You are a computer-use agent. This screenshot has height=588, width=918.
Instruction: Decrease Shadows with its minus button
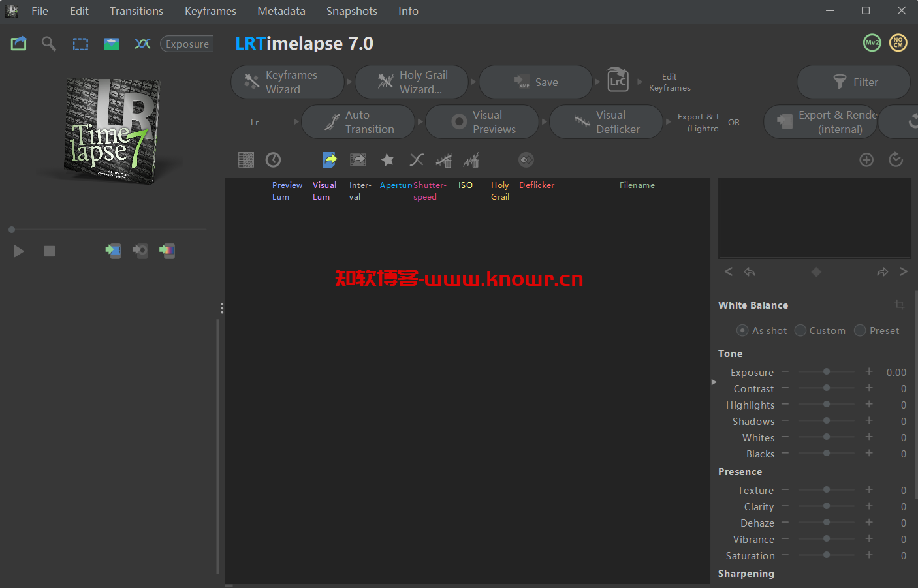point(785,420)
